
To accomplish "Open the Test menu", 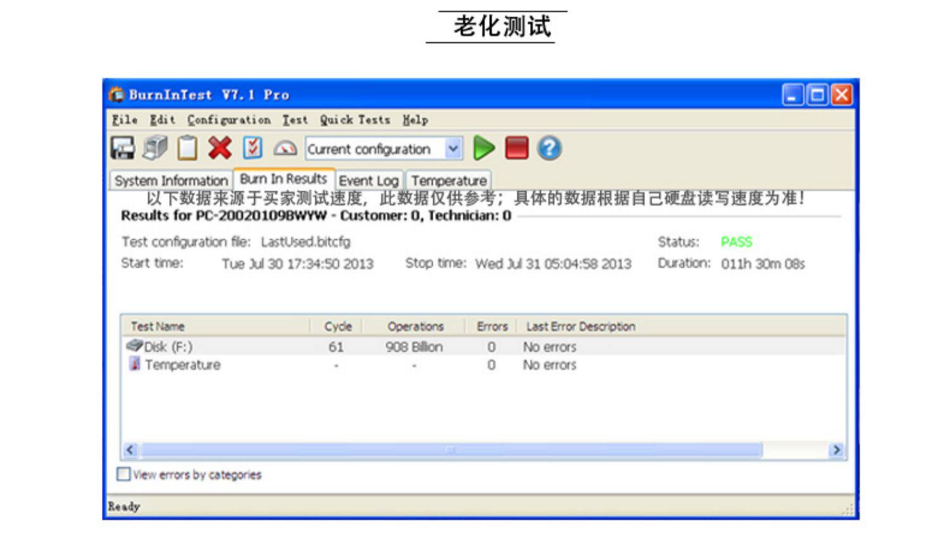I will pos(295,120).
